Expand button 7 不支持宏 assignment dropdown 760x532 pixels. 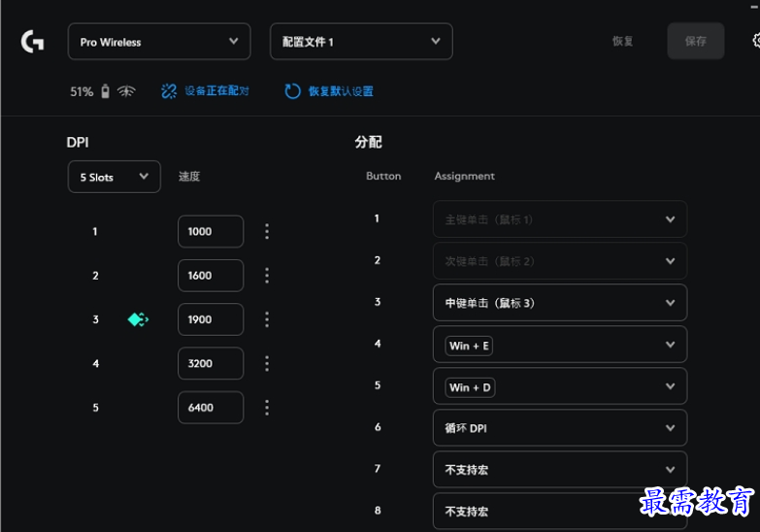560,470
